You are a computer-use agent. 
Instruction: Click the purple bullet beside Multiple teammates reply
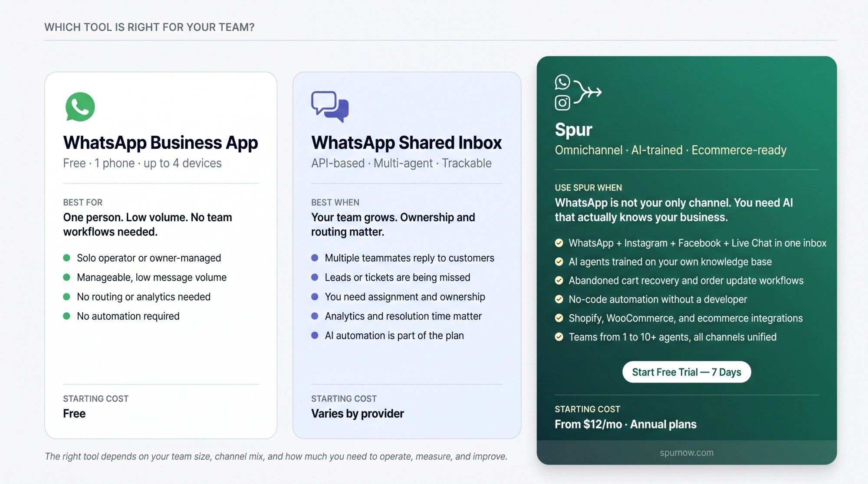(x=315, y=258)
